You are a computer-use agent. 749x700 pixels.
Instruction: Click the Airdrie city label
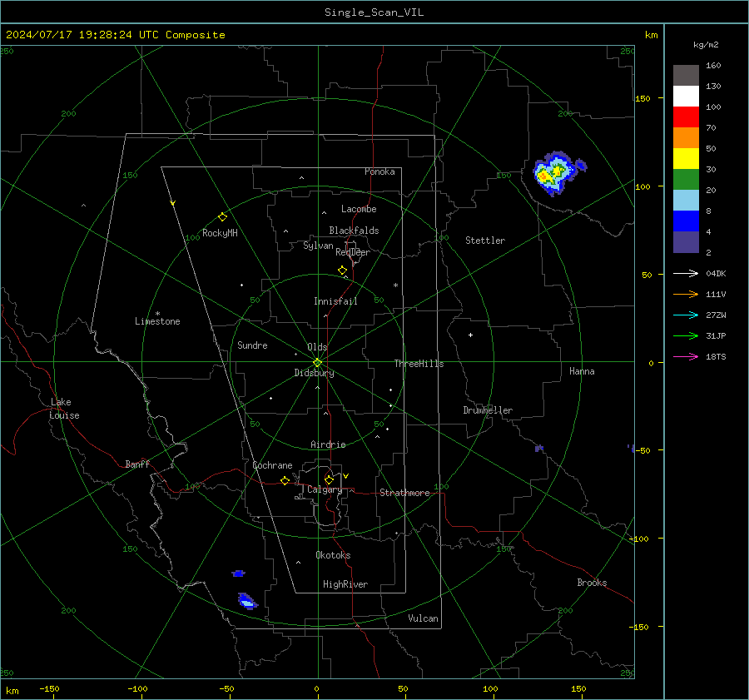(x=328, y=444)
